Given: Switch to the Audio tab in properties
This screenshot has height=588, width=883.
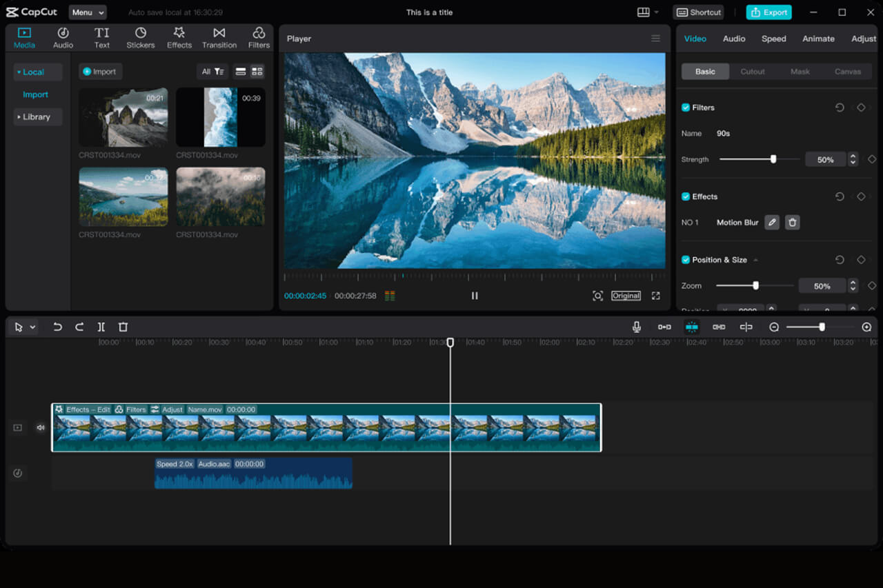Looking at the screenshot, I should point(734,39).
